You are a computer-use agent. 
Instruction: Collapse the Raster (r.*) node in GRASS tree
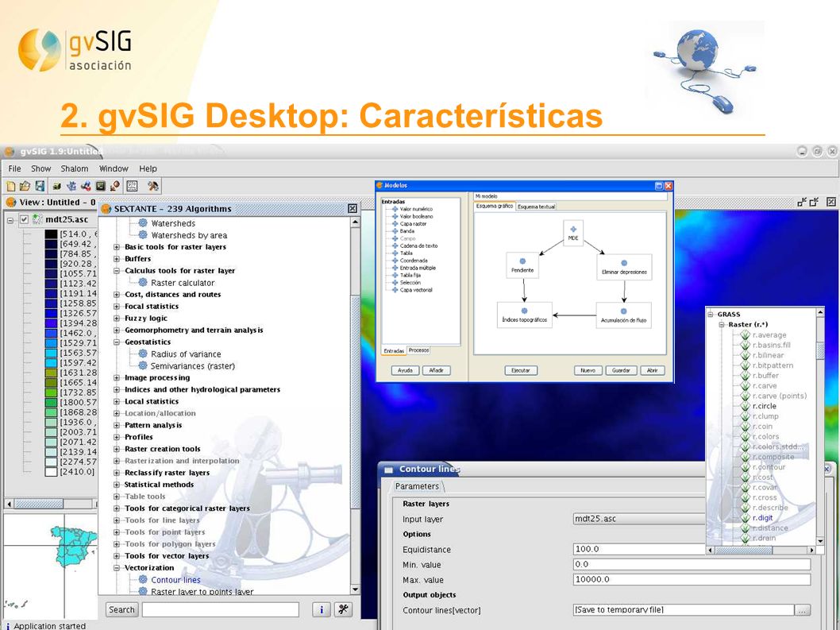pos(722,324)
